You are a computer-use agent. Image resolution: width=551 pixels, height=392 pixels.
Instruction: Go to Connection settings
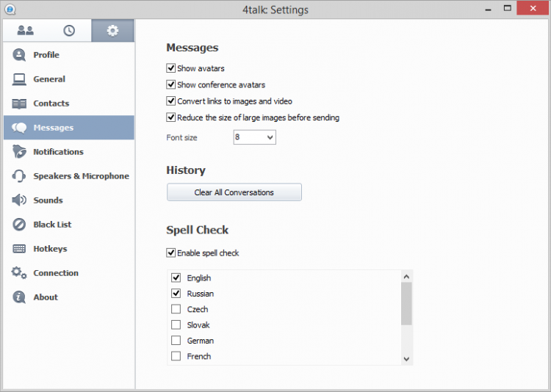pos(55,273)
